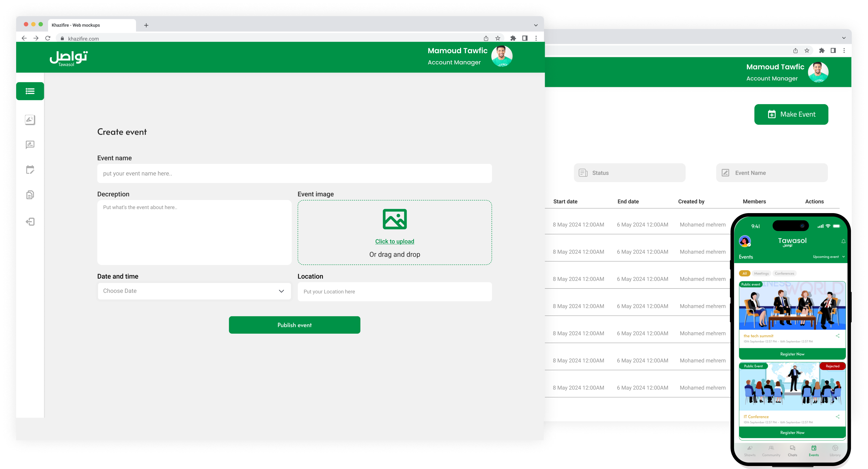Select the All filter chip on the phone
The width and height of the screenshot is (868, 469).
click(744, 273)
